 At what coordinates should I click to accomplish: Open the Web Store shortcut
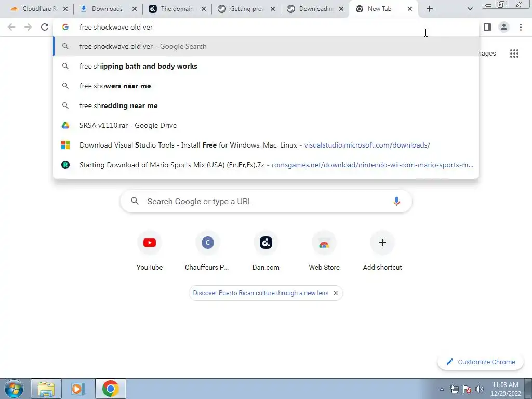[324, 250]
